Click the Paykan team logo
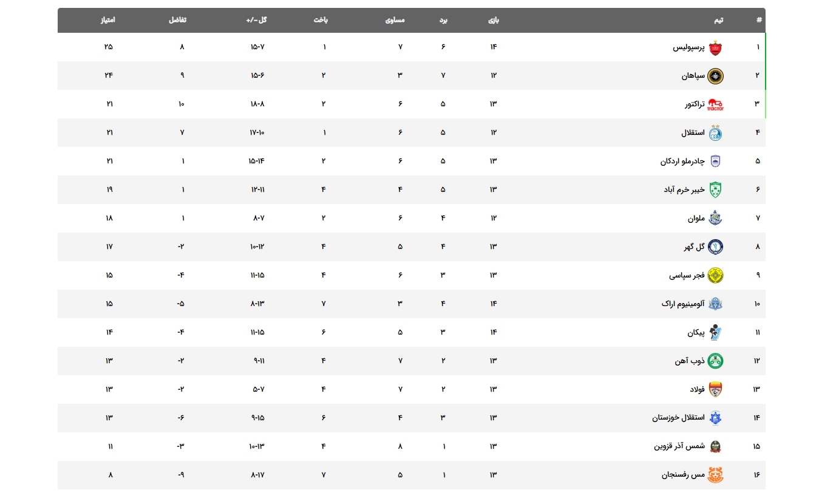Viewport: 819px width, 504px height. coord(716,333)
